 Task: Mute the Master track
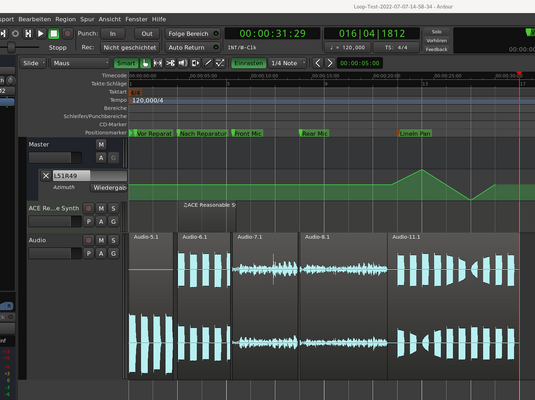pyautogui.click(x=101, y=145)
